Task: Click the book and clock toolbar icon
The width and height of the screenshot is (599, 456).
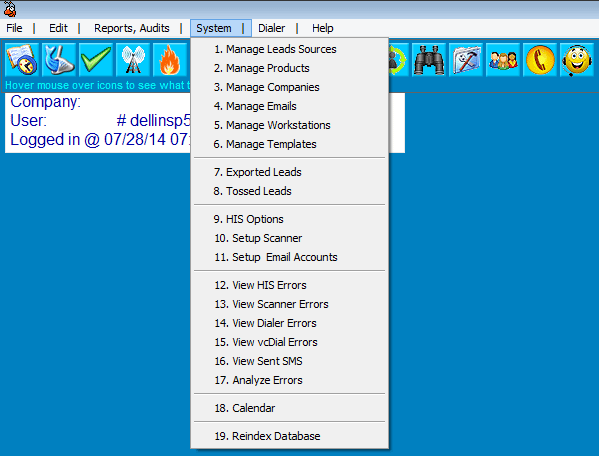Action: (22, 60)
